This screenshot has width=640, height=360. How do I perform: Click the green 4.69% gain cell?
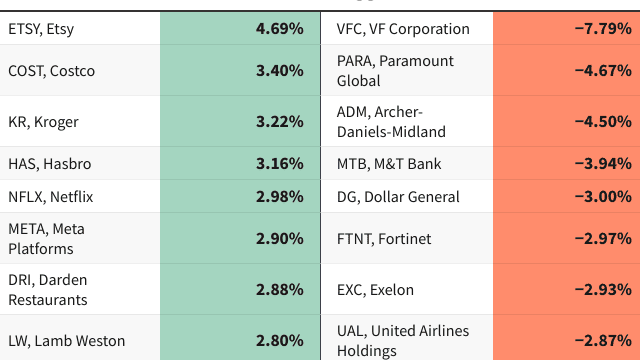point(240,29)
